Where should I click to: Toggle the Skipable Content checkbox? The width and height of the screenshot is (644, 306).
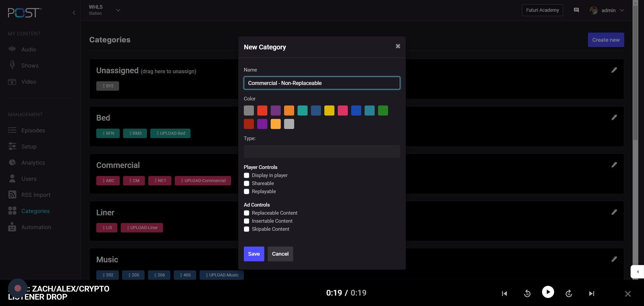pyautogui.click(x=247, y=229)
